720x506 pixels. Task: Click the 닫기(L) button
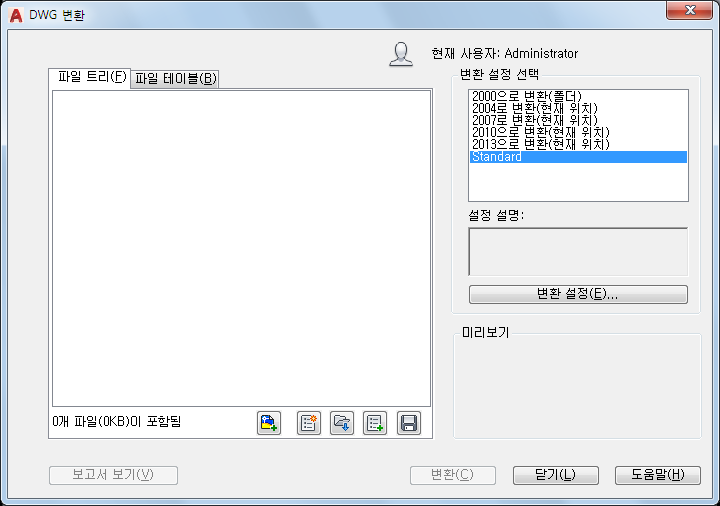click(x=556, y=475)
